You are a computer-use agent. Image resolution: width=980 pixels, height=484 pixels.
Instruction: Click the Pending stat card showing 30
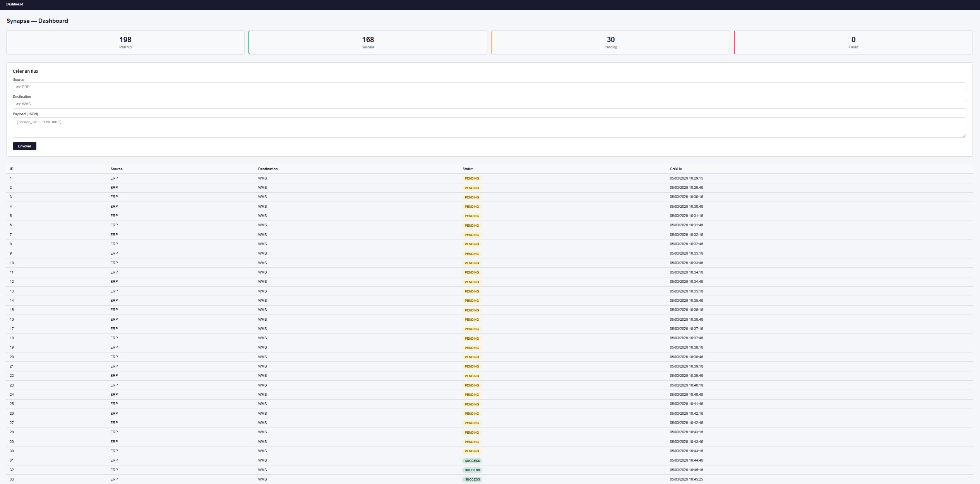[x=610, y=42]
